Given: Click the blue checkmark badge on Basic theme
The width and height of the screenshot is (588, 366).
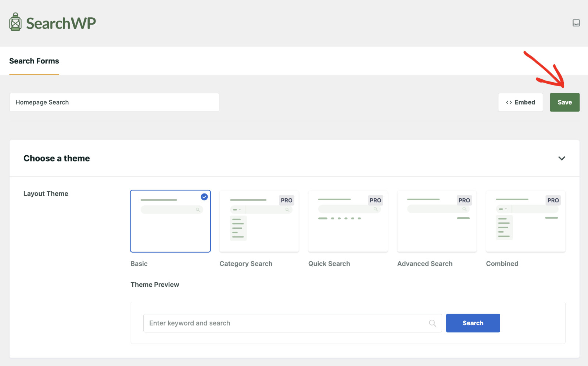Looking at the screenshot, I should [204, 197].
